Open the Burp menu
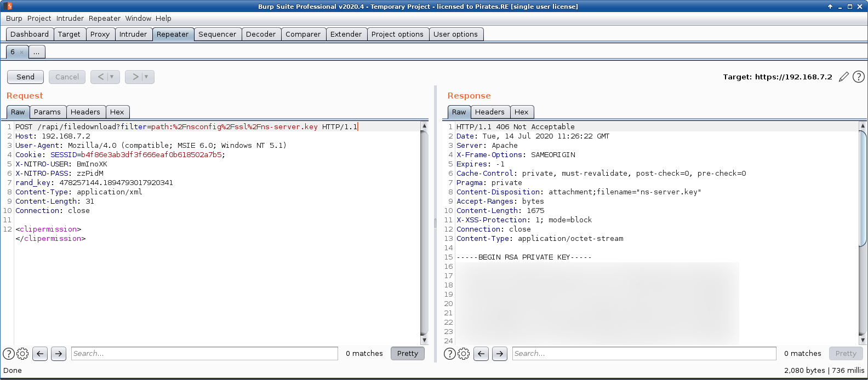 (x=14, y=18)
